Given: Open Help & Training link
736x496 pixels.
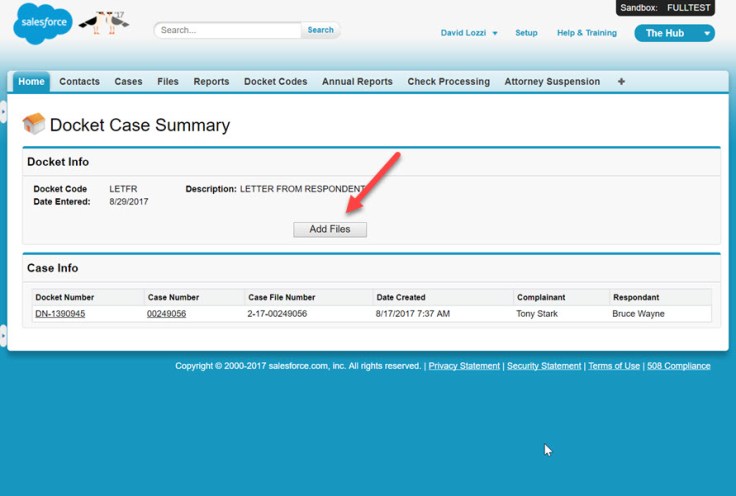Looking at the screenshot, I should 587,33.
